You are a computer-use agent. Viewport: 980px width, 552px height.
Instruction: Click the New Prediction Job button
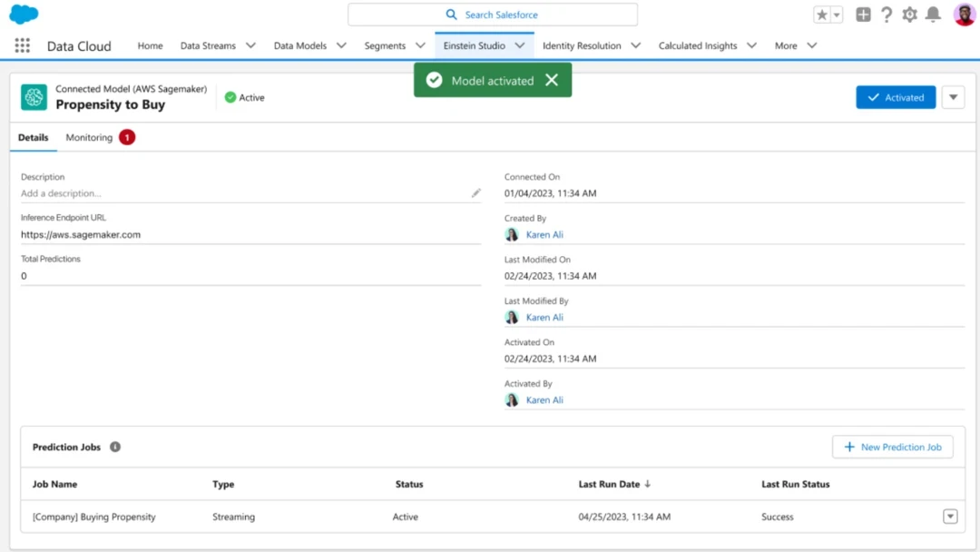tap(892, 447)
